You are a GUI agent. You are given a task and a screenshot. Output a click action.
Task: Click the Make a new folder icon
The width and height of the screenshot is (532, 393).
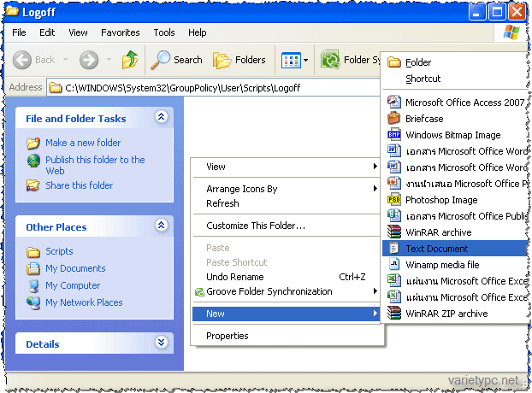click(x=33, y=143)
